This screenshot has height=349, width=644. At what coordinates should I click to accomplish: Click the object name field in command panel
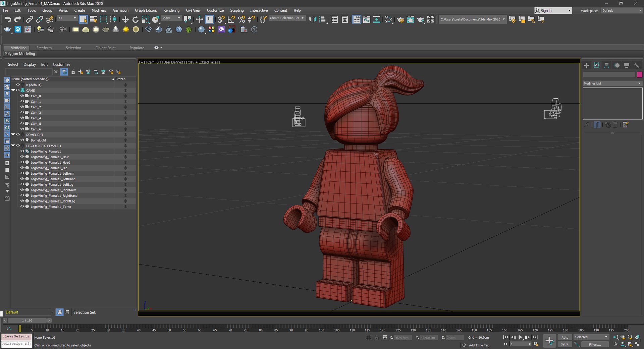(609, 74)
